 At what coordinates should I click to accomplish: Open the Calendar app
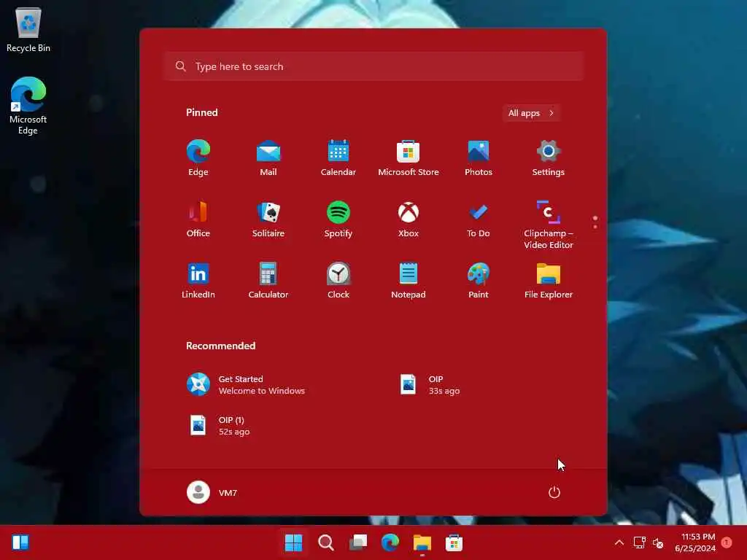[338, 158]
